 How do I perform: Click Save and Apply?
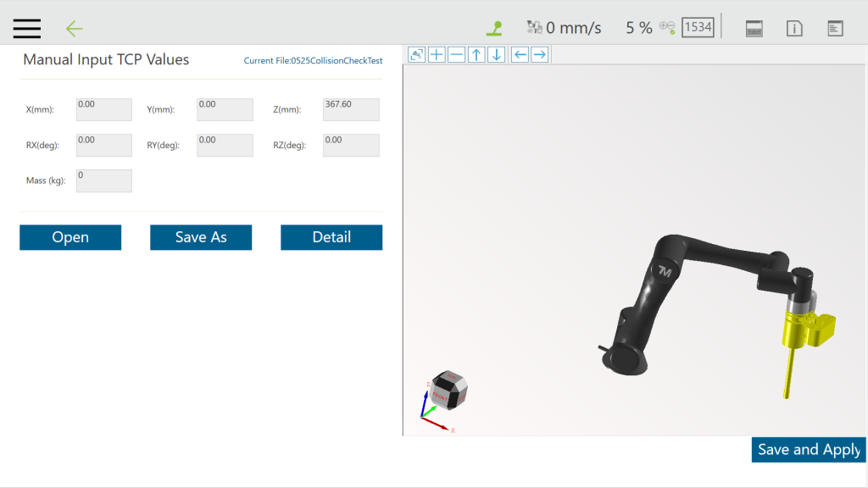(809, 450)
